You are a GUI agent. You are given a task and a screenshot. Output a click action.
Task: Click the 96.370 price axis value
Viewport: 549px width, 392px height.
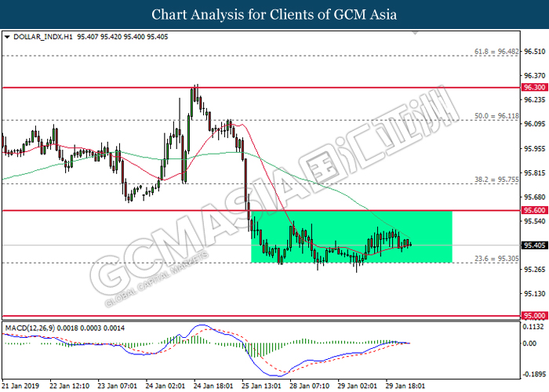(x=534, y=75)
